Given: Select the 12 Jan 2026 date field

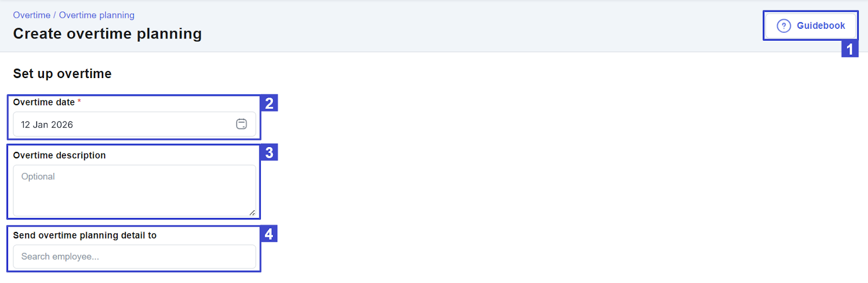Looking at the screenshot, I should pos(135,125).
